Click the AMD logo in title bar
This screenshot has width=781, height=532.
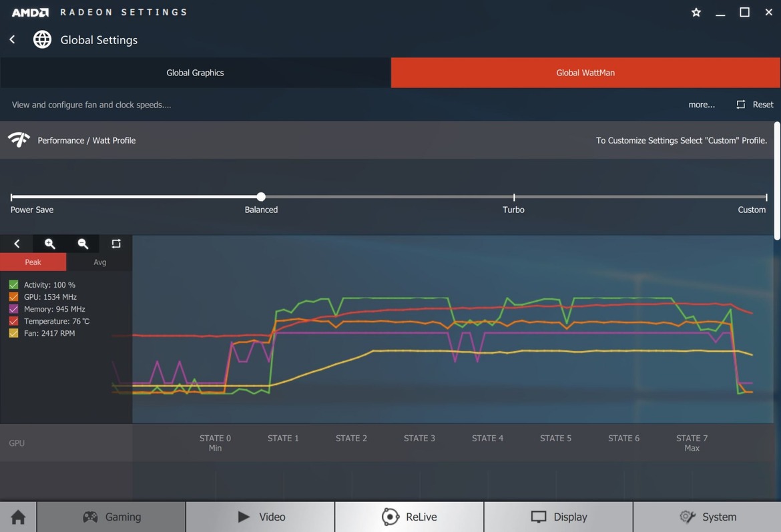click(x=31, y=13)
